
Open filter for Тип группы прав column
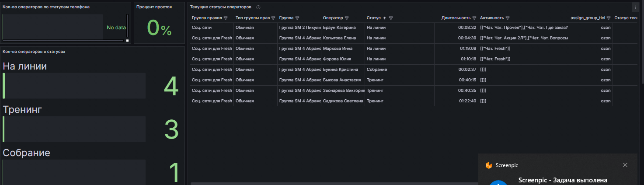(x=273, y=18)
